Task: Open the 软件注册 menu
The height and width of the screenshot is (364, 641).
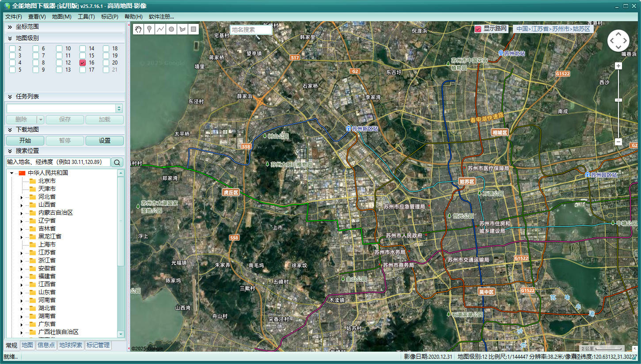Action: (161, 17)
